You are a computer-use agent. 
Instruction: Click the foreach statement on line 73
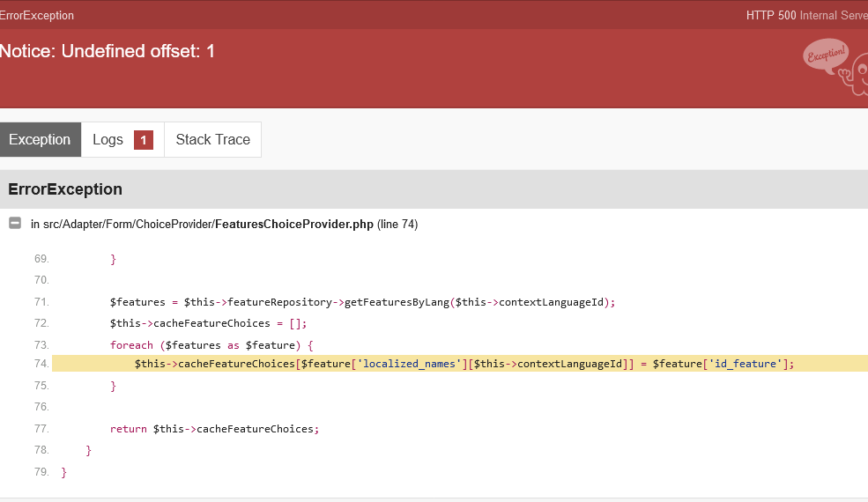coord(211,345)
